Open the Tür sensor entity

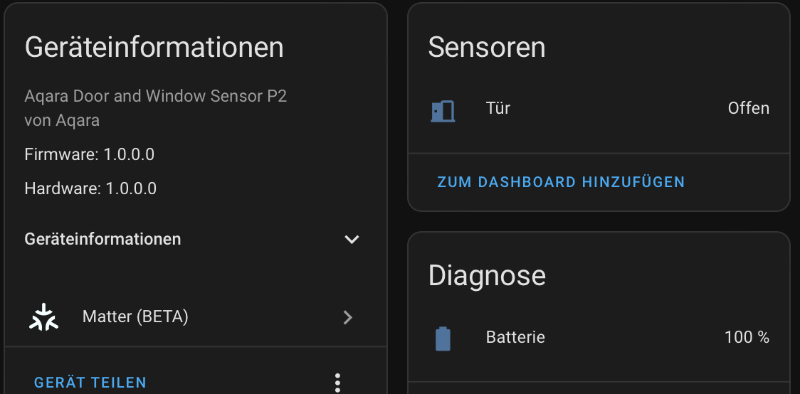point(599,109)
